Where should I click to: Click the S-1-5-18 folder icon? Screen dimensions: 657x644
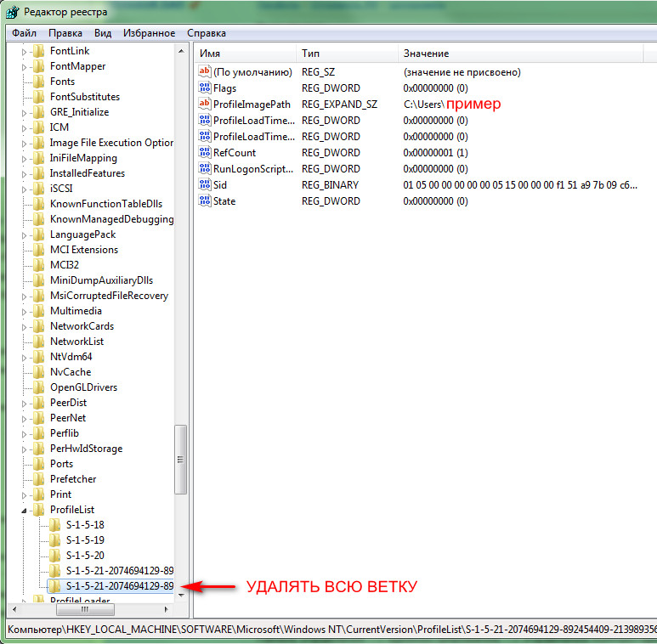click(54, 525)
